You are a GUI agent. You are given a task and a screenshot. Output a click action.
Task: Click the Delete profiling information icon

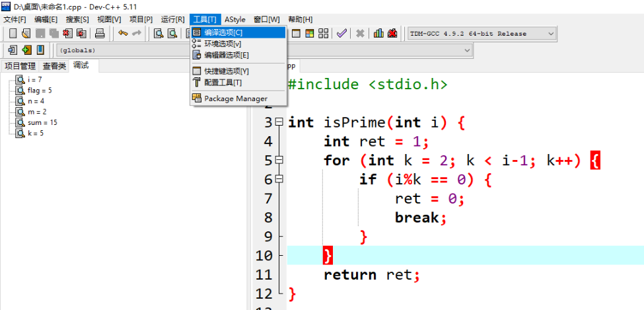pos(392,34)
